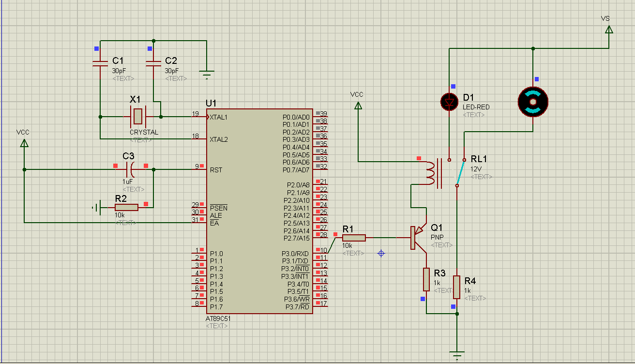Select ground symbol right of capacitor C2
Viewport: 635px width, 364px height.
point(207,75)
